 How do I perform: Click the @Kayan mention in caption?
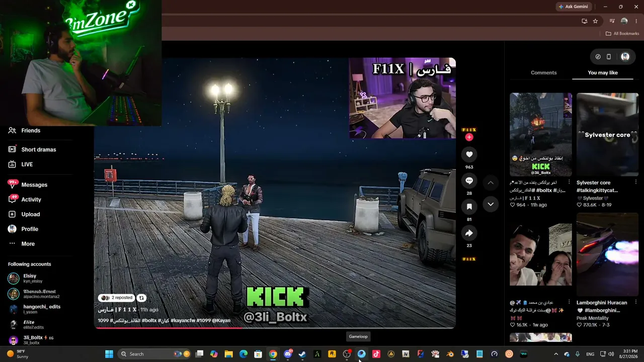coord(221,320)
